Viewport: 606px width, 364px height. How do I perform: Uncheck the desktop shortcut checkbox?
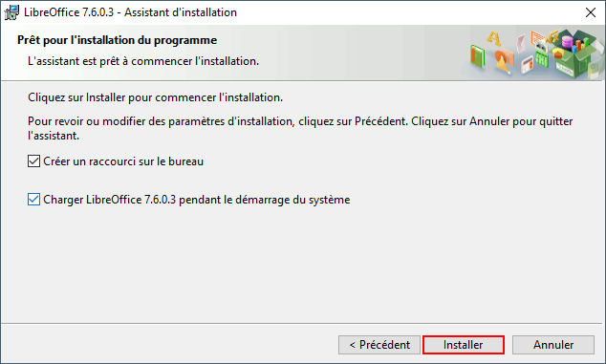click(33, 161)
